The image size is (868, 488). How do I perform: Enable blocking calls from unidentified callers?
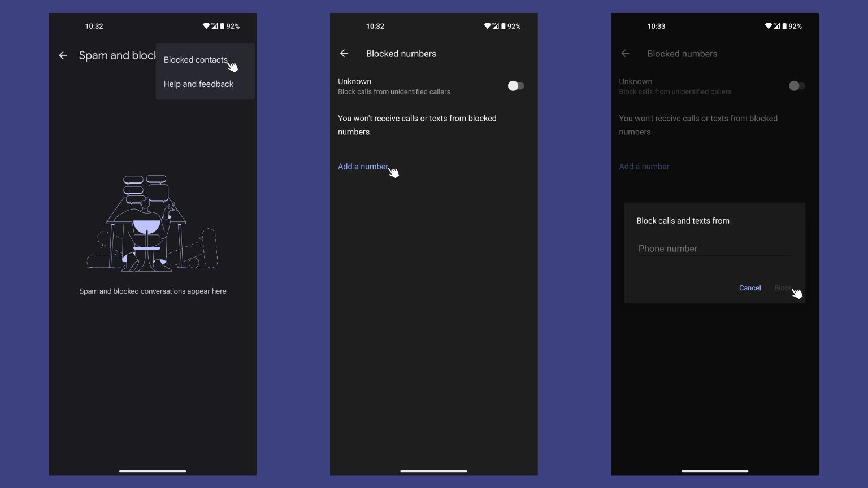(x=515, y=85)
